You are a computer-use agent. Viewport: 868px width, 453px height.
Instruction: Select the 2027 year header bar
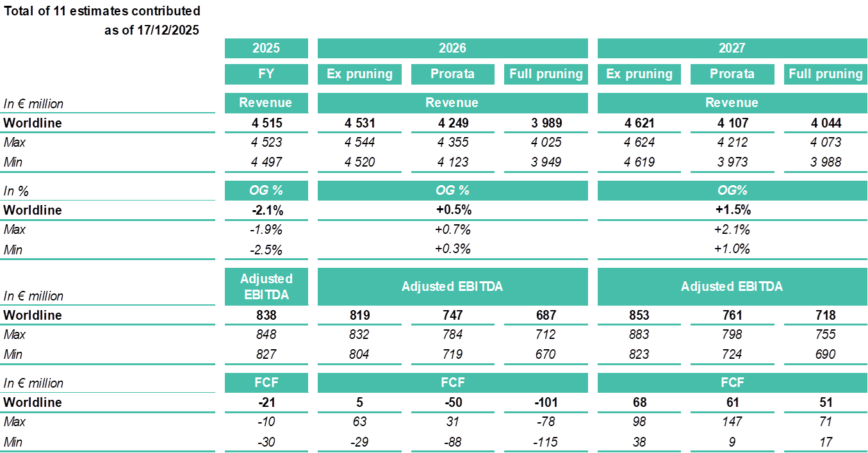[732, 48]
